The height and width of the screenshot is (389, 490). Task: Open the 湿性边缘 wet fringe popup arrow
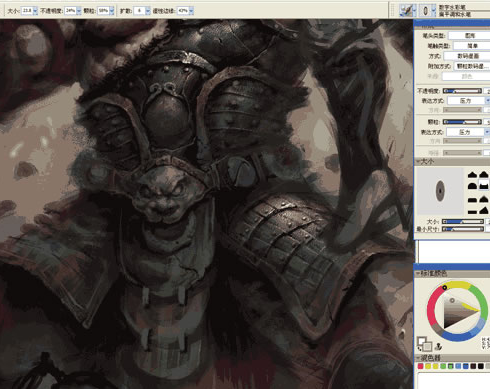(x=191, y=11)
